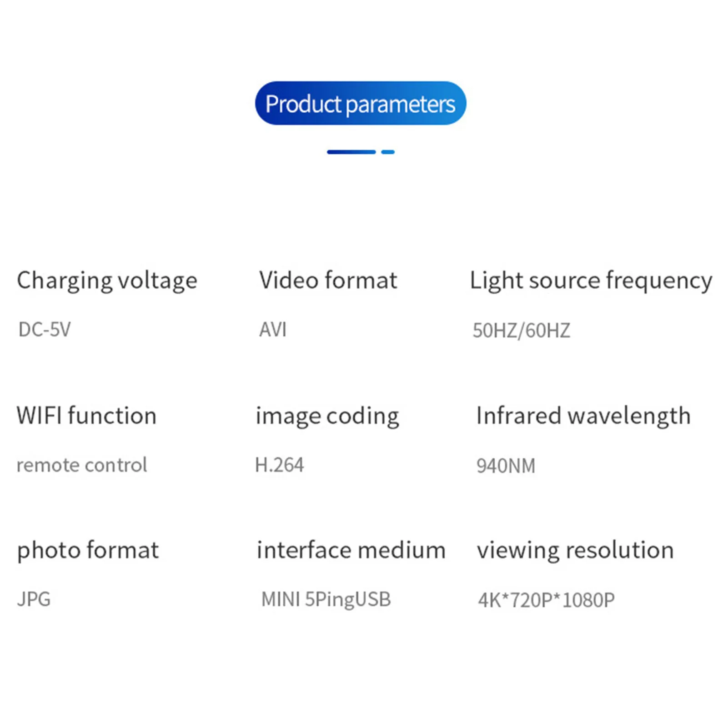This screenshot has height=728, width=728.
Task: Click the Product parameters blue badge
Action: tap(361, 103)
